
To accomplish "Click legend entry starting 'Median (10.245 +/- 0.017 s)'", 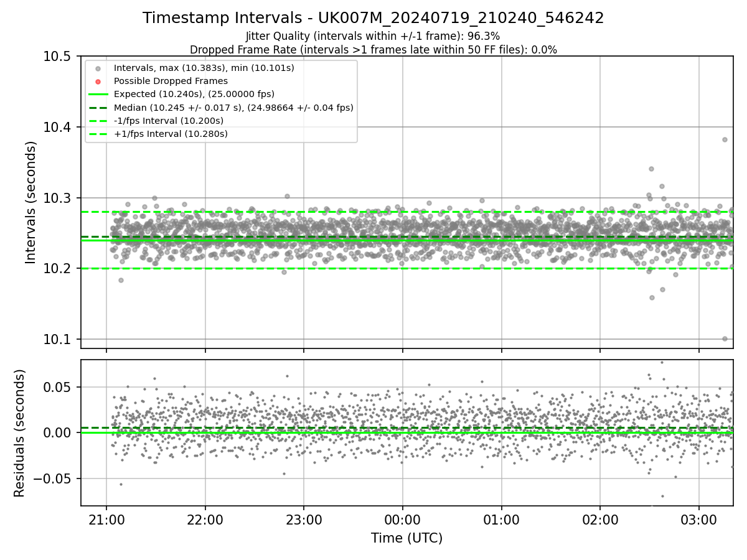I will [233, 108].
